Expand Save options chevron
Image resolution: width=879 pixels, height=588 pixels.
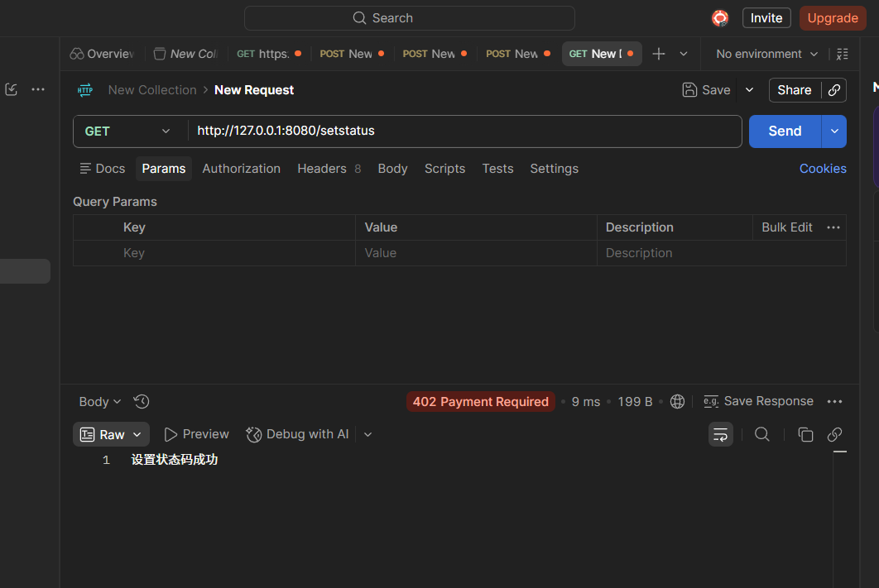(749, 90)
